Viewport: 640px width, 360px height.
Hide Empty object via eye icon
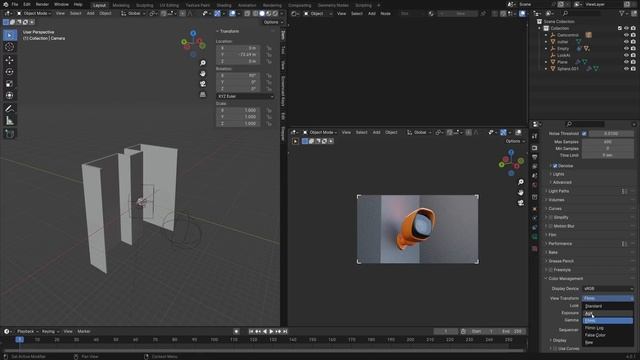626,49
